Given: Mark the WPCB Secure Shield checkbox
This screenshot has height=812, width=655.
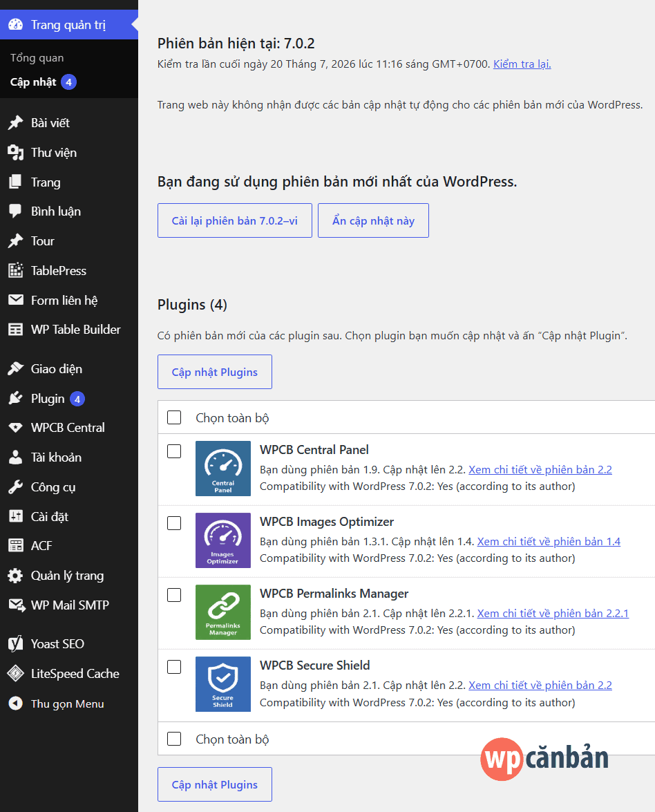Looking at the screenshot, I should [174, 666].
